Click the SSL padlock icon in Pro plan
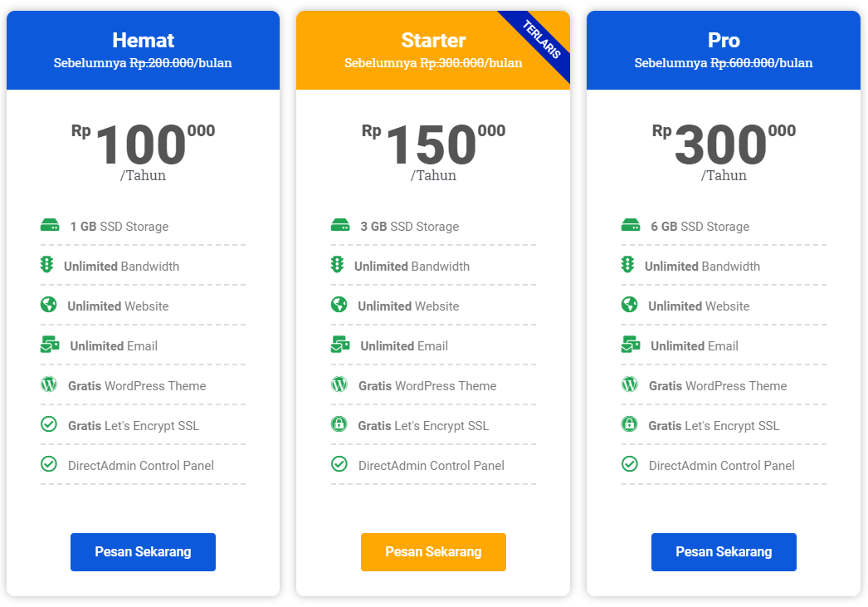Image resolution: width=868 pixels, height=607 pixels. coord(630,424)
